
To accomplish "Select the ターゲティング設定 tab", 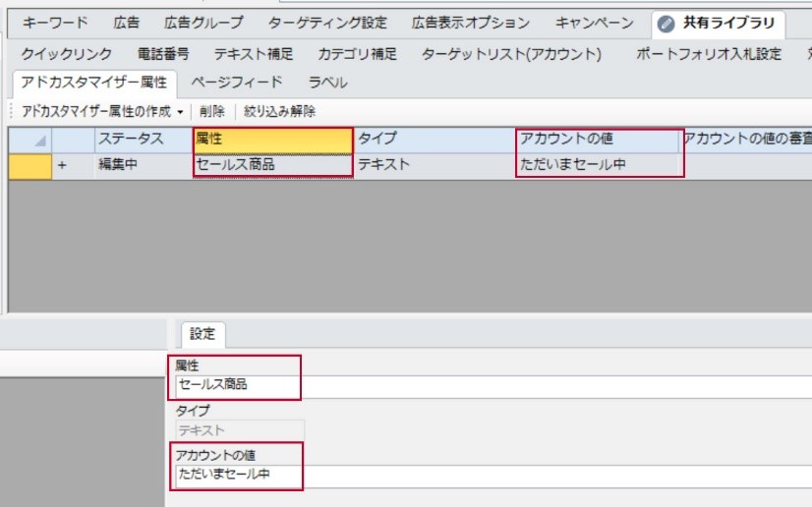I will pos(327,24).
